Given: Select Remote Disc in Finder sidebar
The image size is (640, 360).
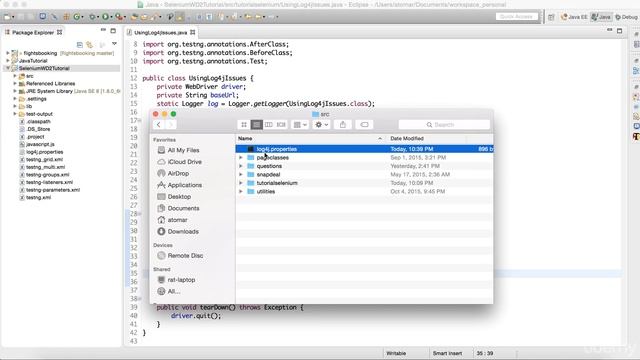Looking at the screenshot, I should click(185, 256).
